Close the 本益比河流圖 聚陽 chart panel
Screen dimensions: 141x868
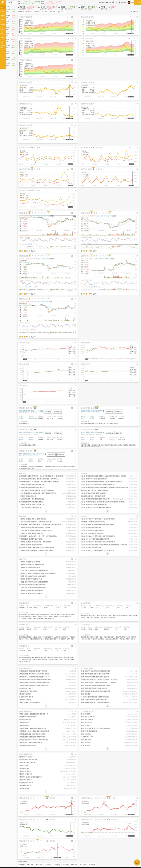click(137, 17)
